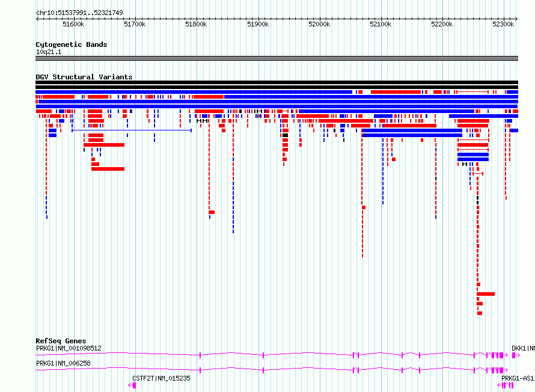Click the PRKG1|NM_006258 gene label
535x392 pixels.
[63, 363]
